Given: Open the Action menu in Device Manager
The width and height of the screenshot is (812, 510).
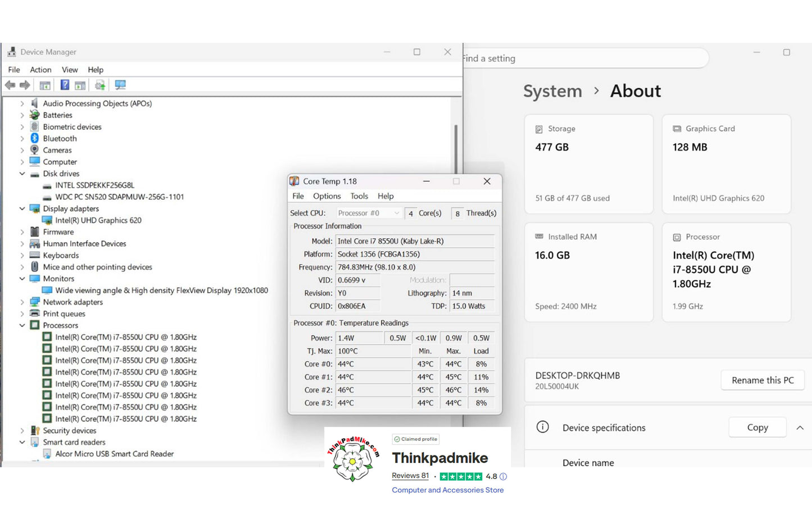Looking at the screenshot, I should pos(40,70).
